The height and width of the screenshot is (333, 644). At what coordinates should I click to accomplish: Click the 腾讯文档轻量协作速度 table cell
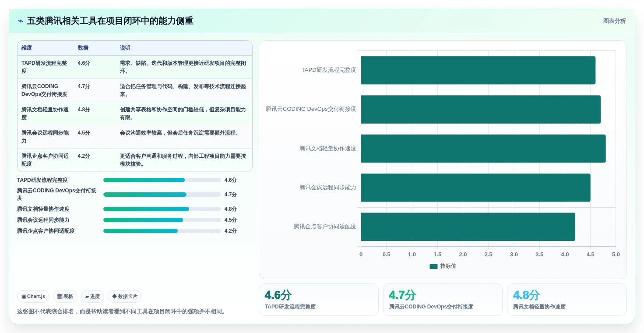[x=46, y=113]
